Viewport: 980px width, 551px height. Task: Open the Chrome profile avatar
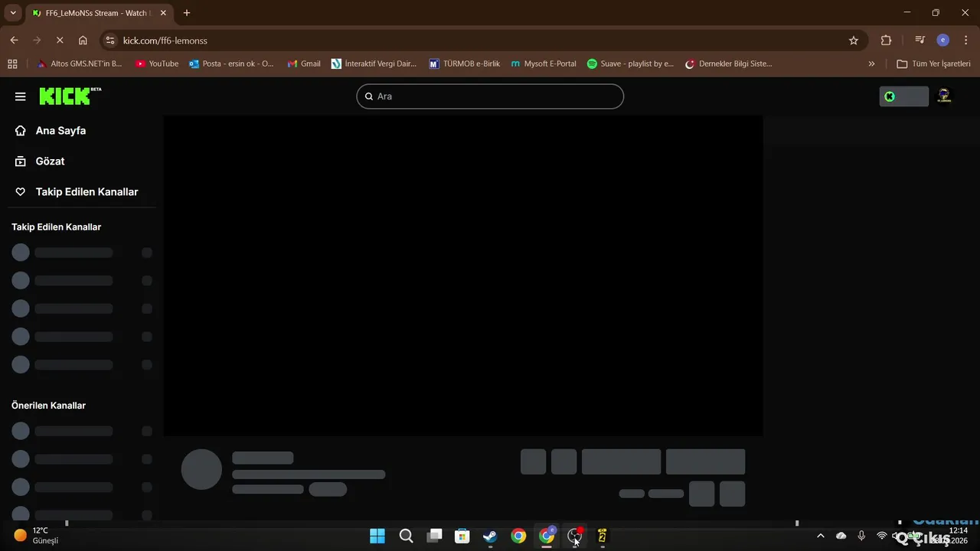point(943,41)
